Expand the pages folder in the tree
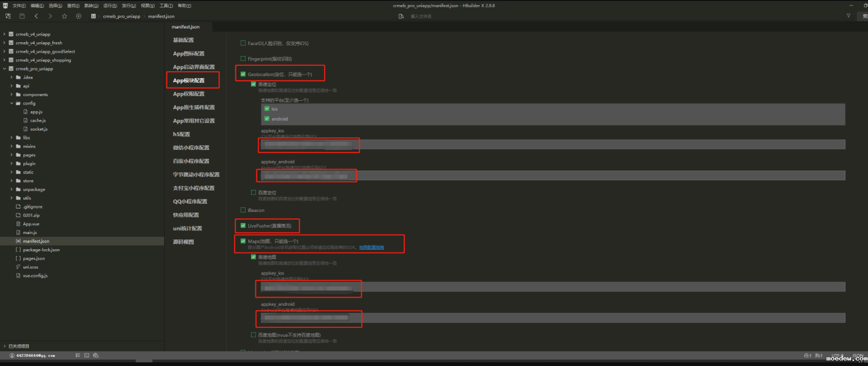The height and width of the screenshot is (366, 868). 12,155
